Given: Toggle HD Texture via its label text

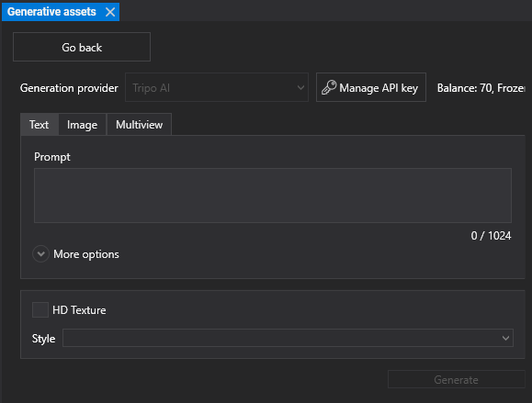Looking at the screenshot, I should 79,310.
